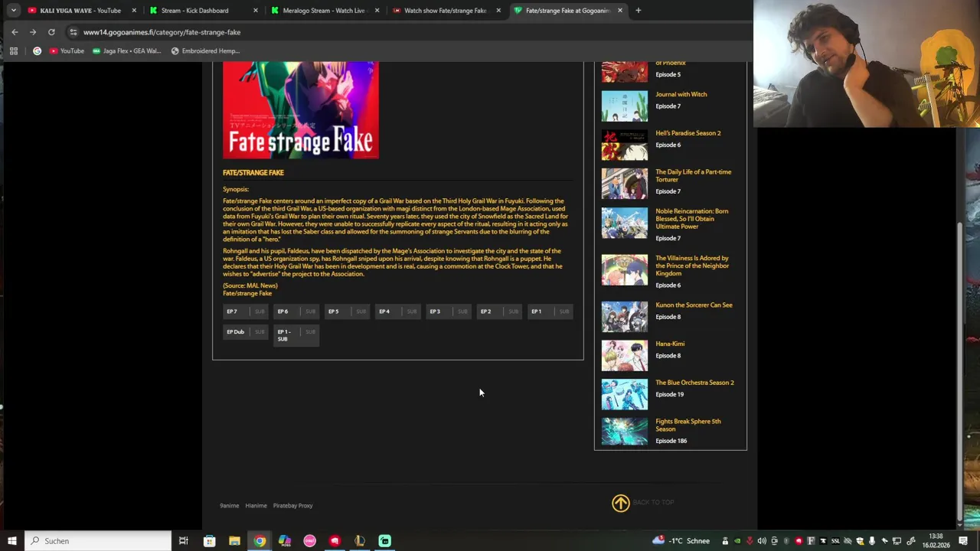This screenshot has width=980, height=551.
Task: Play episode EP 1
Action: pos(550,311)
